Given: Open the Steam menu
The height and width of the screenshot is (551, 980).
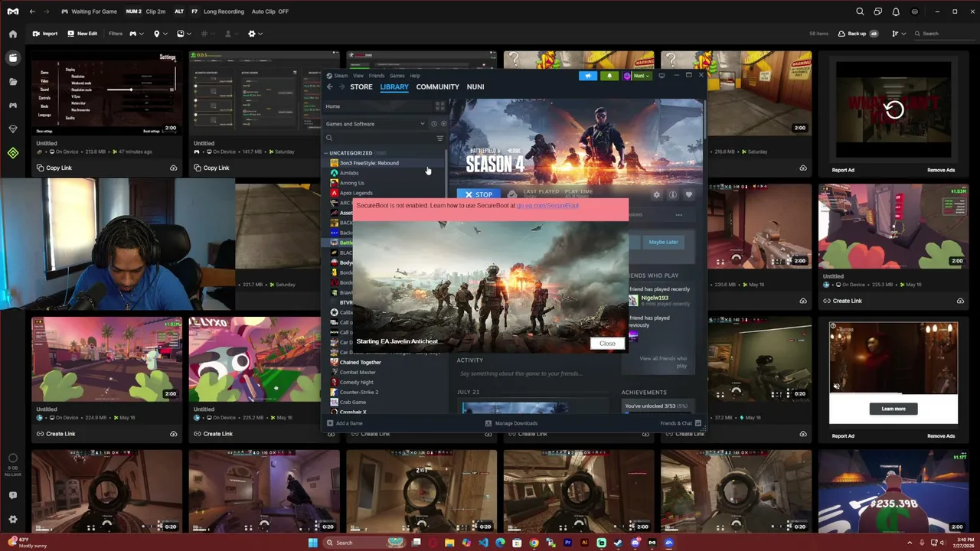Looking at the screenshot, I should pos(341,76).
